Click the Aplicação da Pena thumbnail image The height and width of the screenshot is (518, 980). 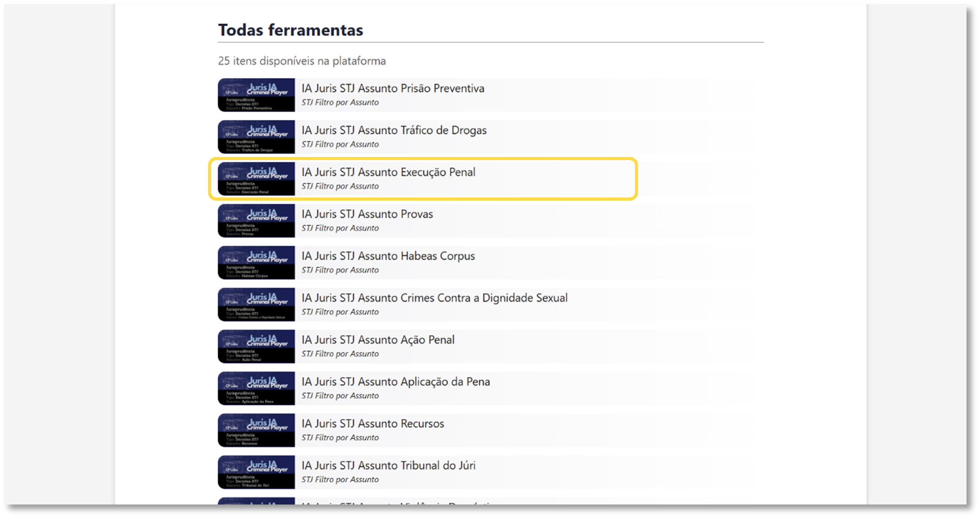[256, 388]
